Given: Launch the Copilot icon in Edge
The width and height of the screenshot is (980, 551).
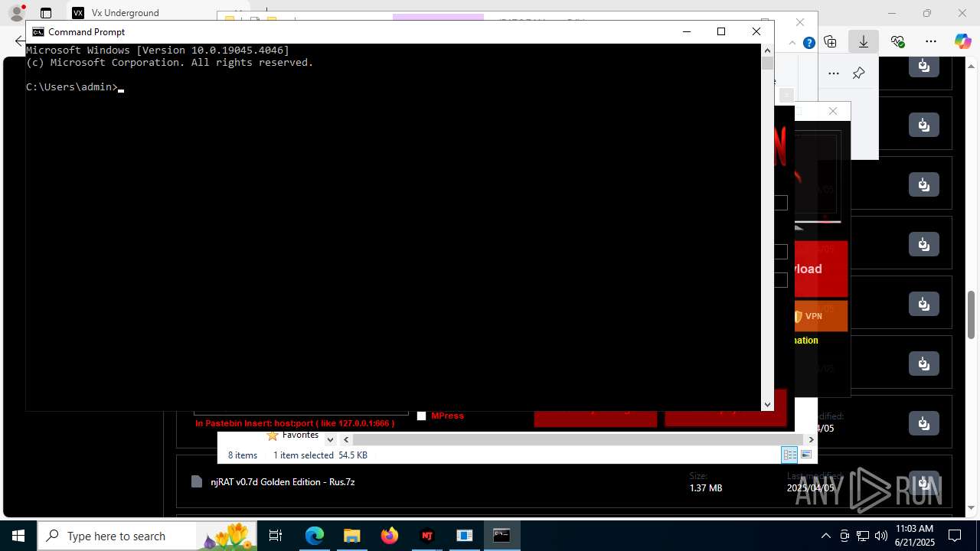Looking at the screenshot, I should pyautogui.click(x=962, y=41).
